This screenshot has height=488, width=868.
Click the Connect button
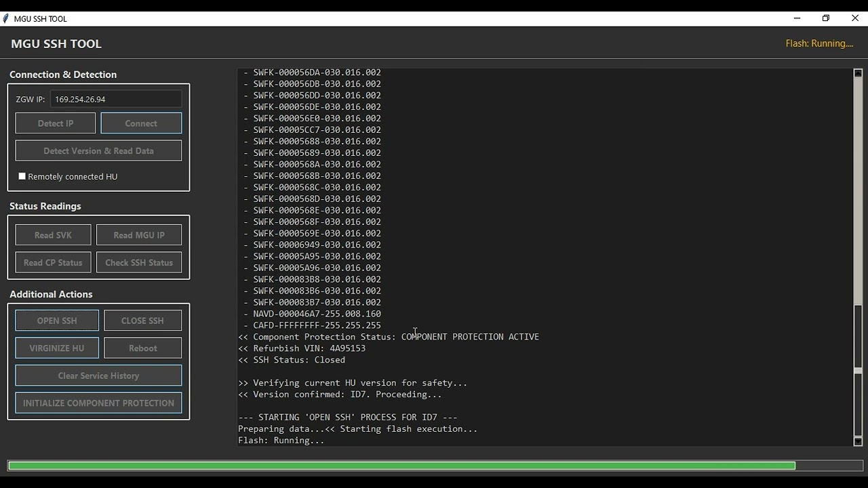[x=141, y=123]
